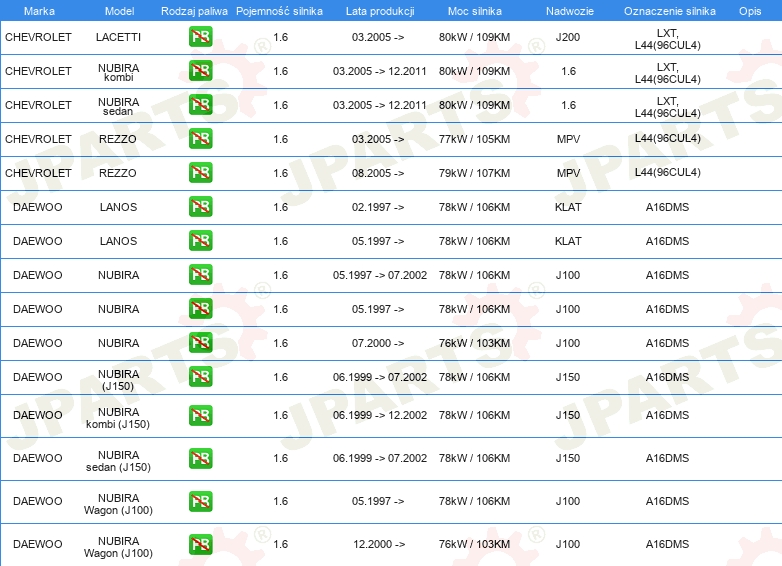Click the fuel icon in the CHEVROLET NUBIRA sedan row
Screen dimensions: 782x566
coord(200,104)
